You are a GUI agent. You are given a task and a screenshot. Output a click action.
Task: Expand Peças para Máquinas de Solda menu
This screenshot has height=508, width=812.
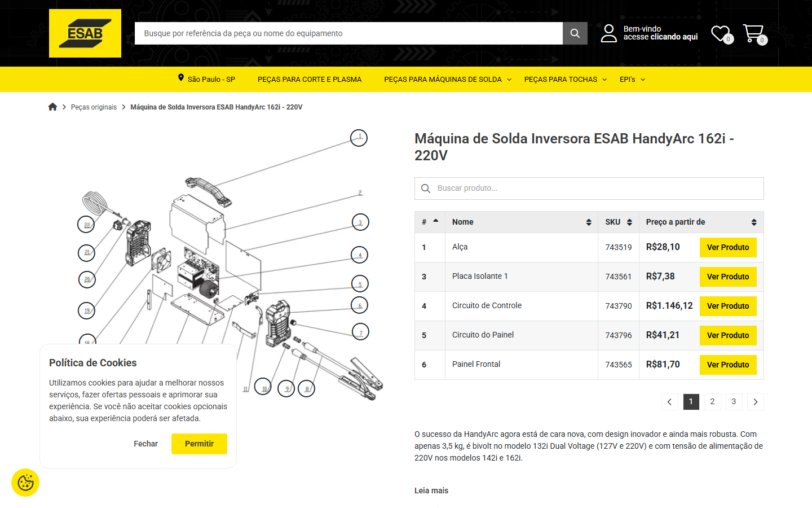coord(448,79)
